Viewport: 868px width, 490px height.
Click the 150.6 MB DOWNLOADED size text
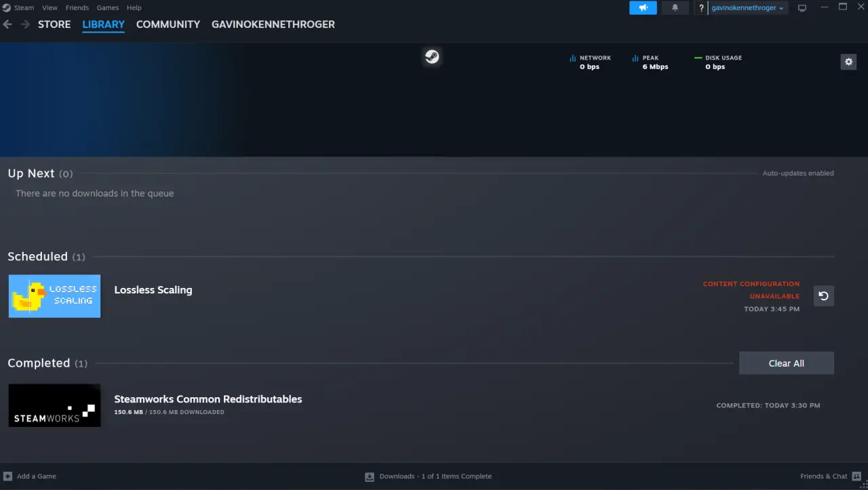(169, 412)
